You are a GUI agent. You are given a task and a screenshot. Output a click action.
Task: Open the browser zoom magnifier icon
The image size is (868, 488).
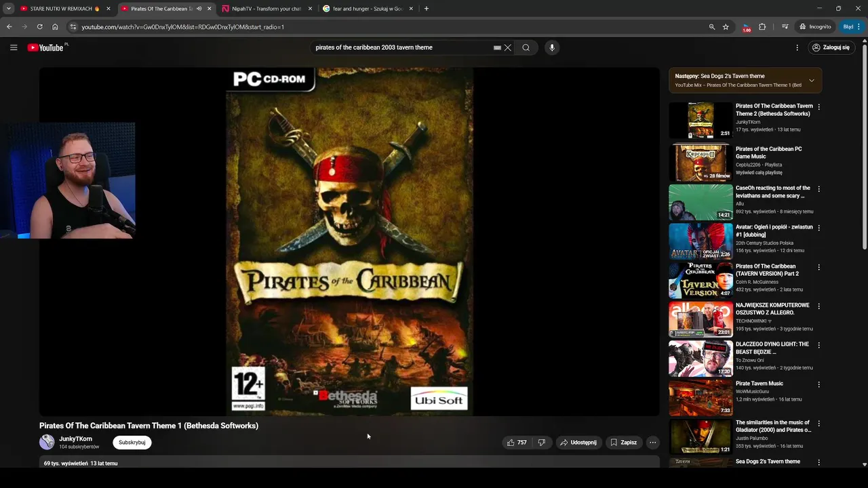711,26
